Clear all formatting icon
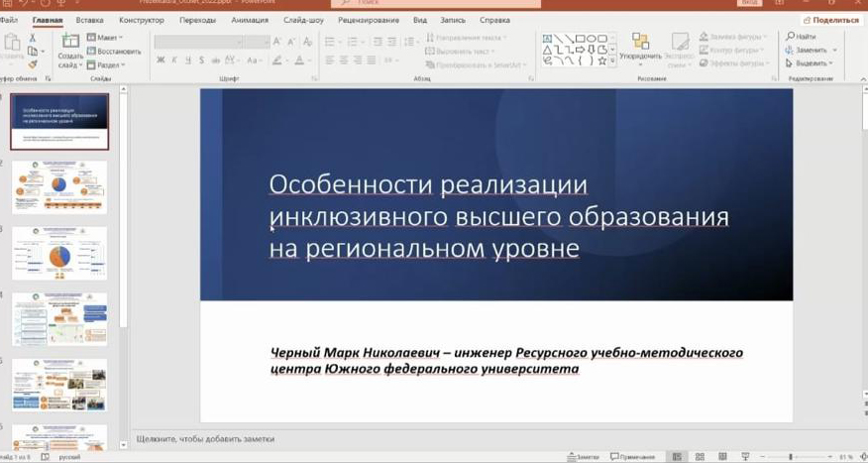The width and height of the screenshot is (868, 463). pos(308,42)
